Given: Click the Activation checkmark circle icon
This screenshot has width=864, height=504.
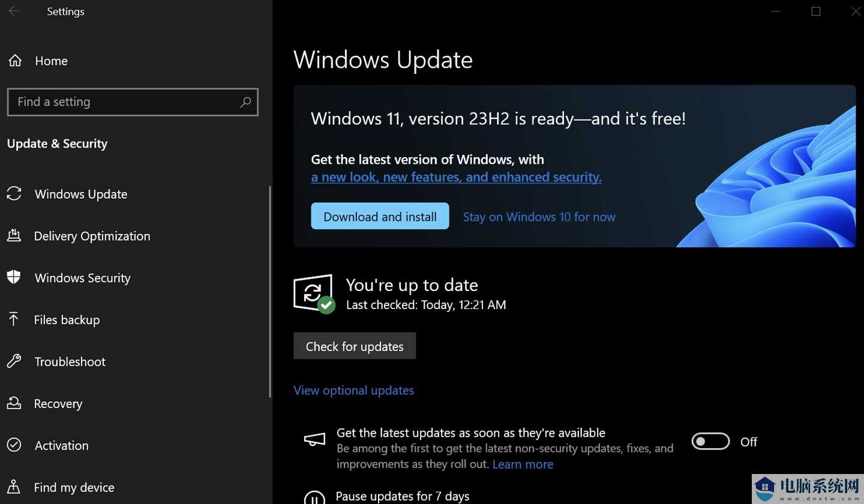Looking at the screenshot, I should pos(14,445).
